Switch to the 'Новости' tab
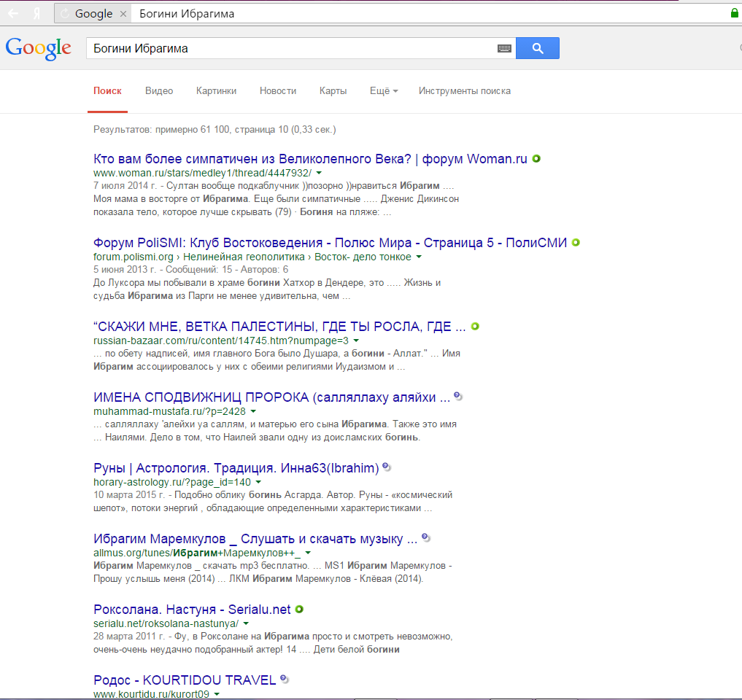 pos(278,91)
